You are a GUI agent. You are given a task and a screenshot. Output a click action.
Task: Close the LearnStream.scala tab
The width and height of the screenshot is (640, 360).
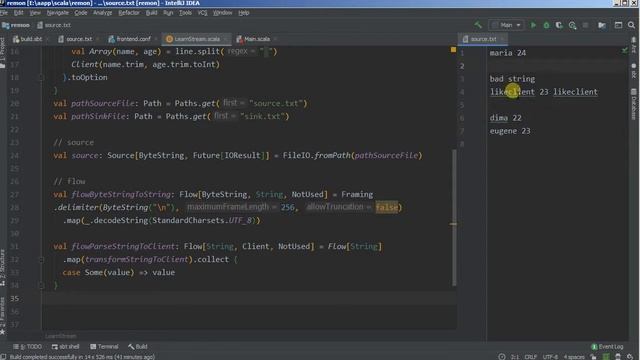pyautogui.click(x=226, y=39)
